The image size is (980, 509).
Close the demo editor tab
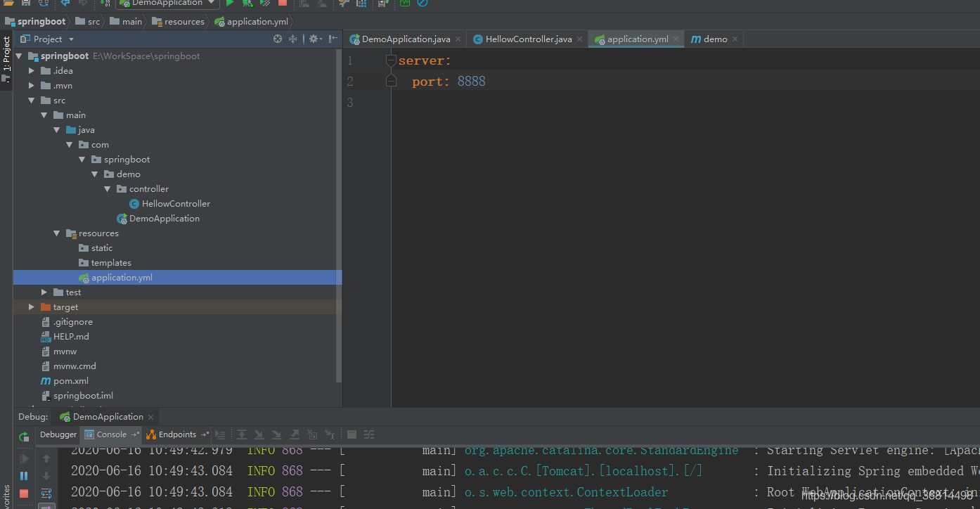[735, 39]
